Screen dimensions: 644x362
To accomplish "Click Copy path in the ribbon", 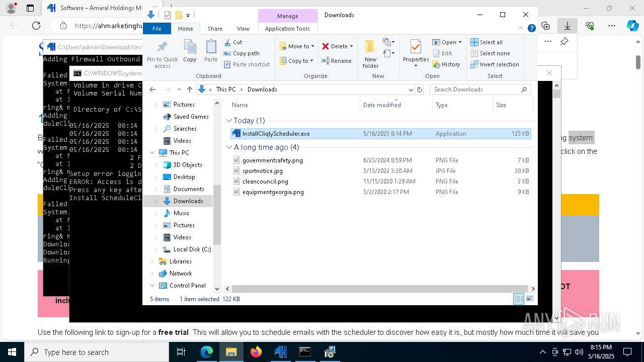I will tap(242, 53).
